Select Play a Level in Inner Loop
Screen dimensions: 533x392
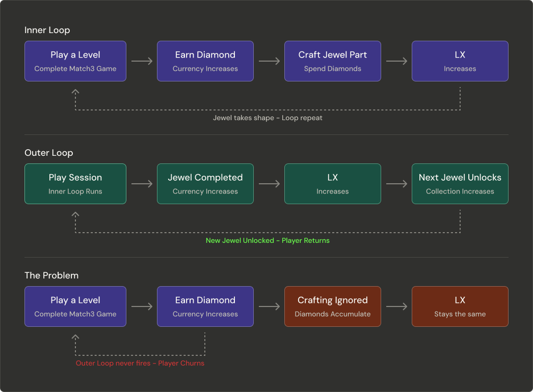click(x=75, y=61)
